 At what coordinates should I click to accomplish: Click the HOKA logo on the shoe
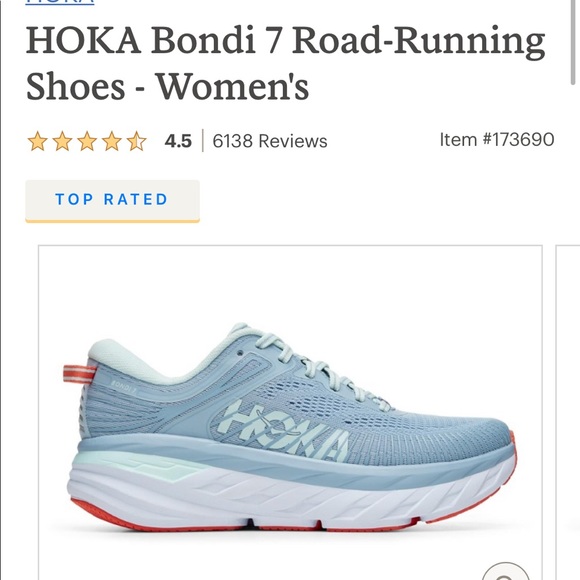(x=287, y=429)
